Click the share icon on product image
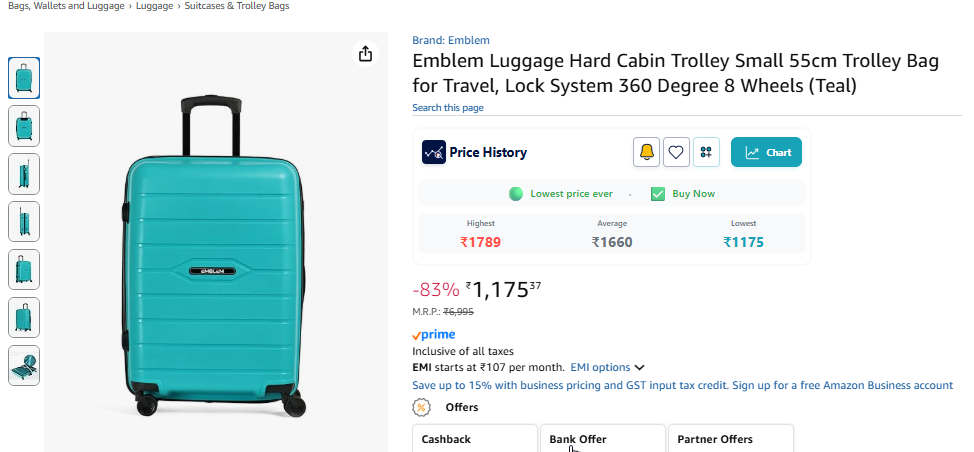Viewport: 974px width, 452px height. tap(365, 53)
